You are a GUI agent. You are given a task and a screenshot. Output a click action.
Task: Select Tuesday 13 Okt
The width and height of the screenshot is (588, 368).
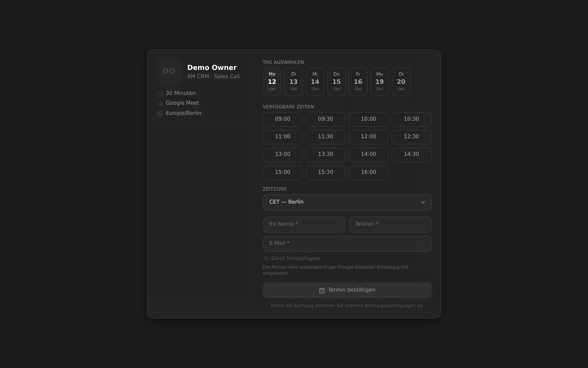click(293, 82)
